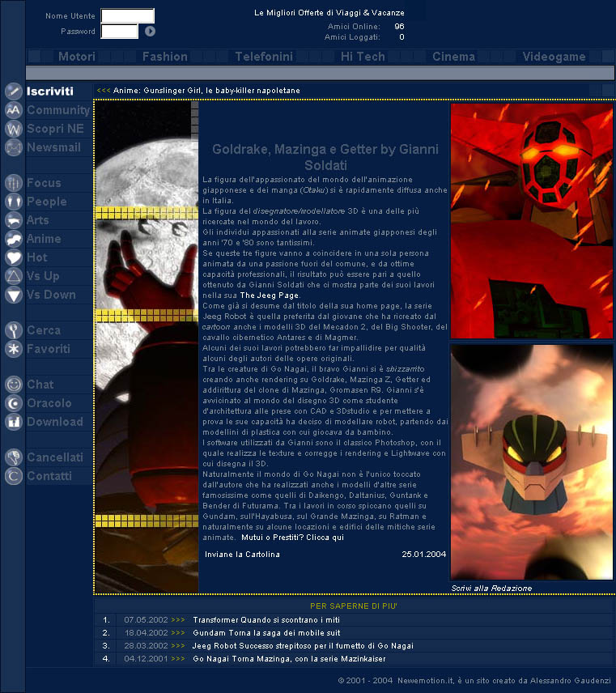Open the Cinema tab

454,57
